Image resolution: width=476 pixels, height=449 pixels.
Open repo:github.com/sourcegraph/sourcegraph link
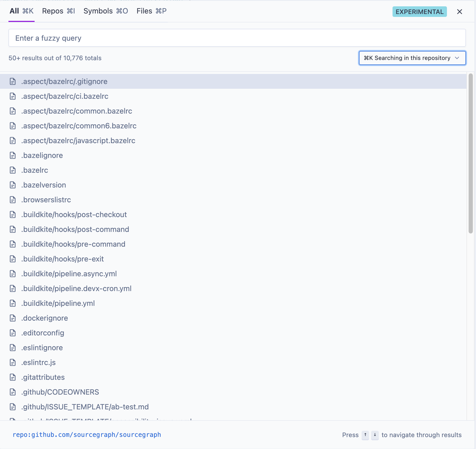(87, 435)
